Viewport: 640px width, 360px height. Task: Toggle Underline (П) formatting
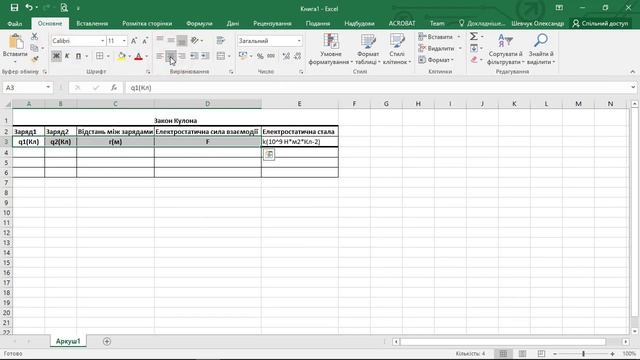[x=78, y=56]
